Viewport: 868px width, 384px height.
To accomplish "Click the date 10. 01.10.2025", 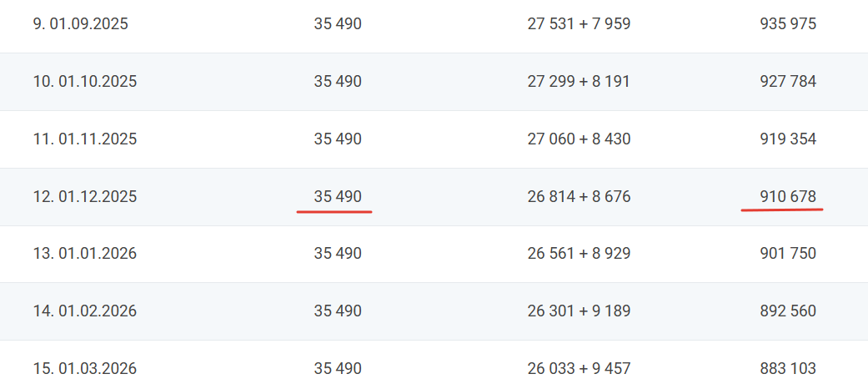I will (85, 82).
